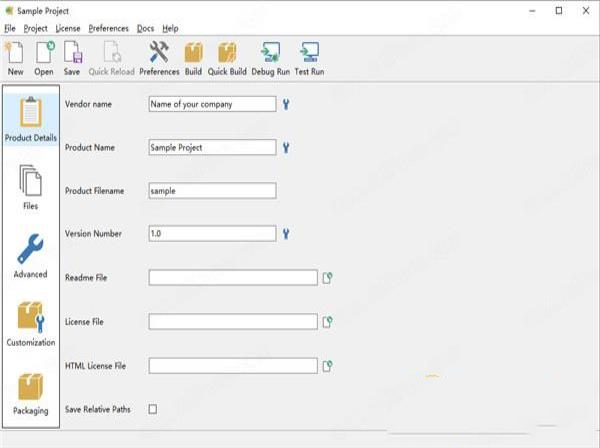Open the Packaging sidebar section
Screen dimensions: 600x448
(x=31, y=393)
